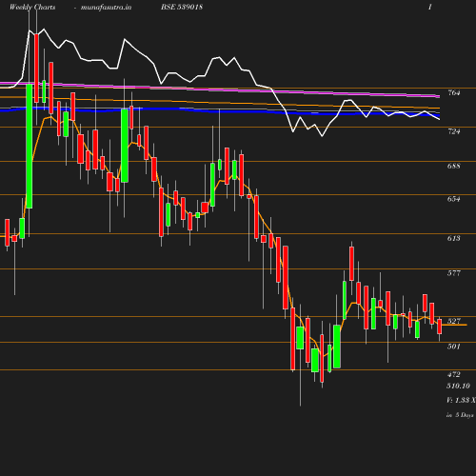Click the 527 price axis label
476x476 pixels.
(454, 321)
